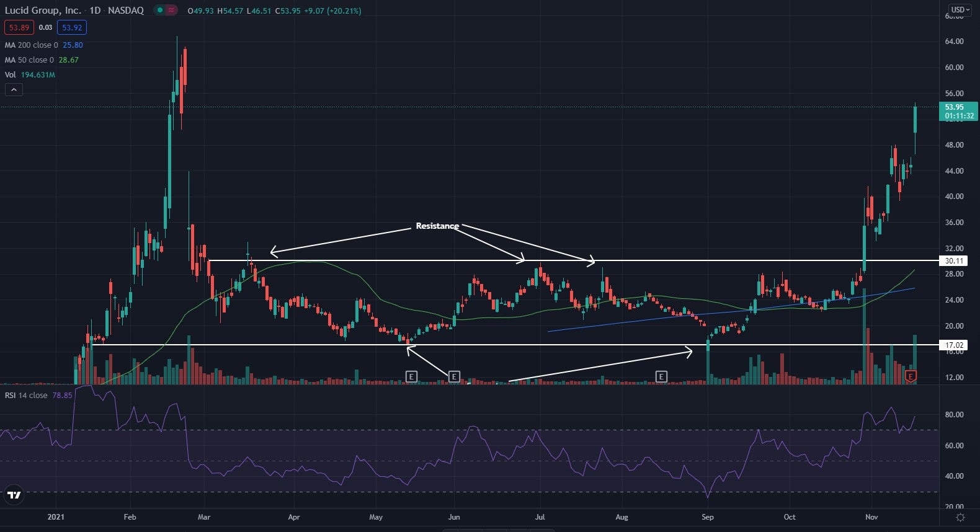The height and width of the screenshot is (532, 980).
Task: Click the gray earnings marker in mid-May
Action: tap(411, 376)
